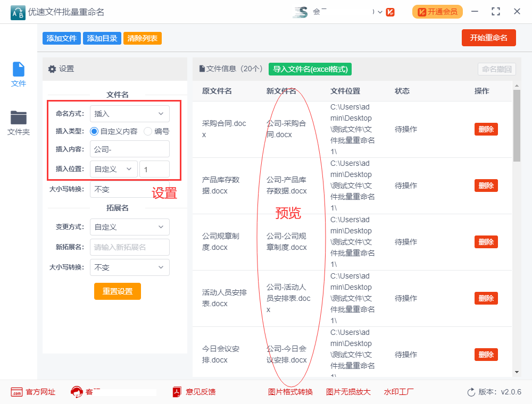Click the version refresh icon

[x=471, y=392]
